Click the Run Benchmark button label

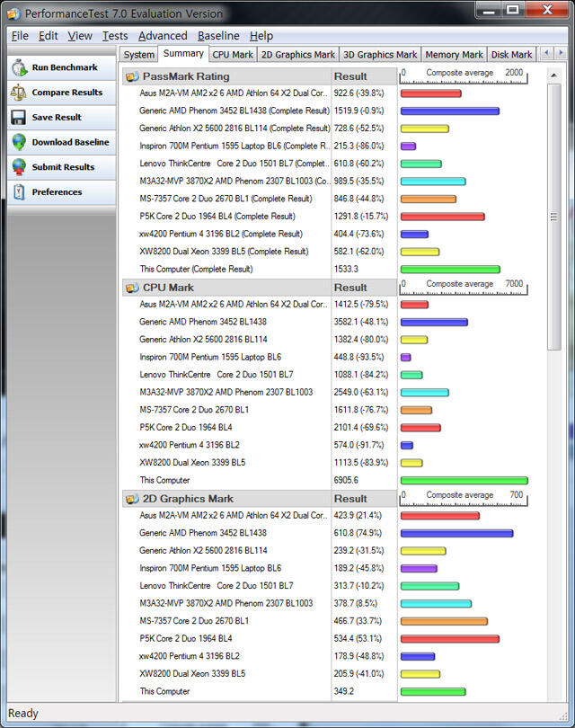(65, 67)
